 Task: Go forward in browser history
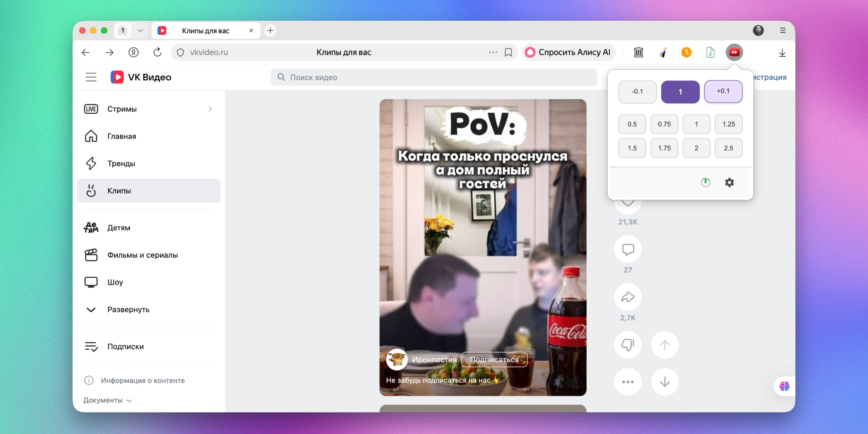pos(110,53)
